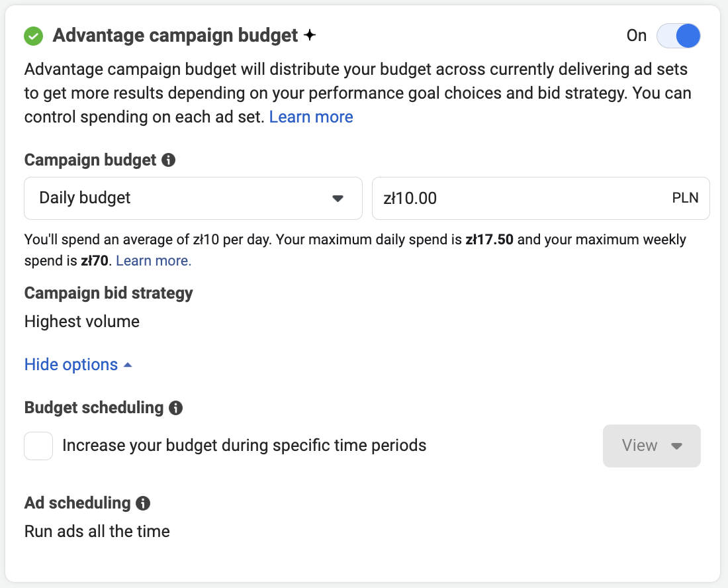Click Learn more link after weekly spend
Screen dimensions: 728x588
pyautogui.click(x=154, y=261)
